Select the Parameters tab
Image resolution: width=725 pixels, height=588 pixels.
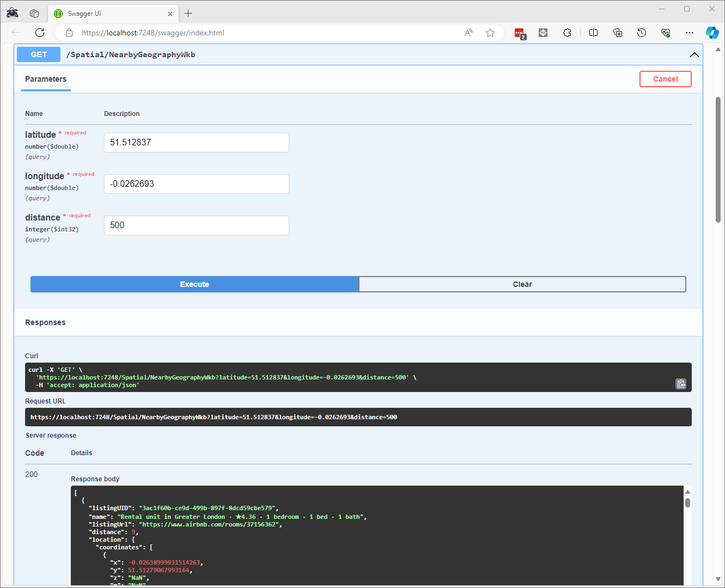click(x=46, y=79)
